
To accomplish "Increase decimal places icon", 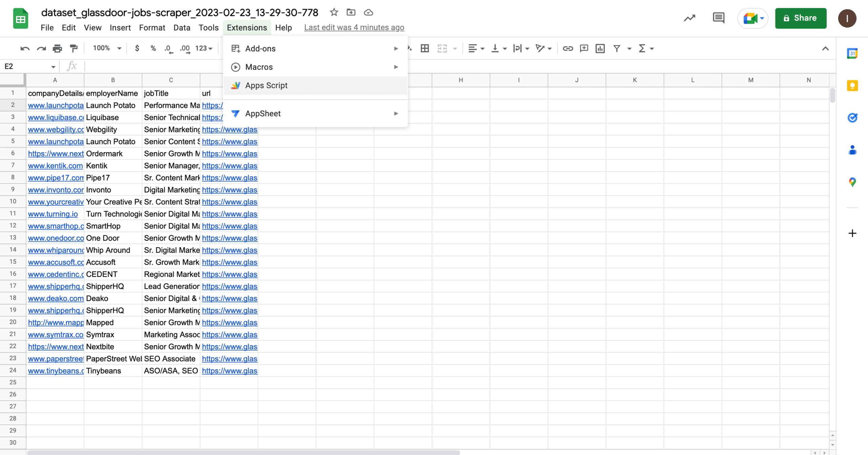I will (185, 49).
